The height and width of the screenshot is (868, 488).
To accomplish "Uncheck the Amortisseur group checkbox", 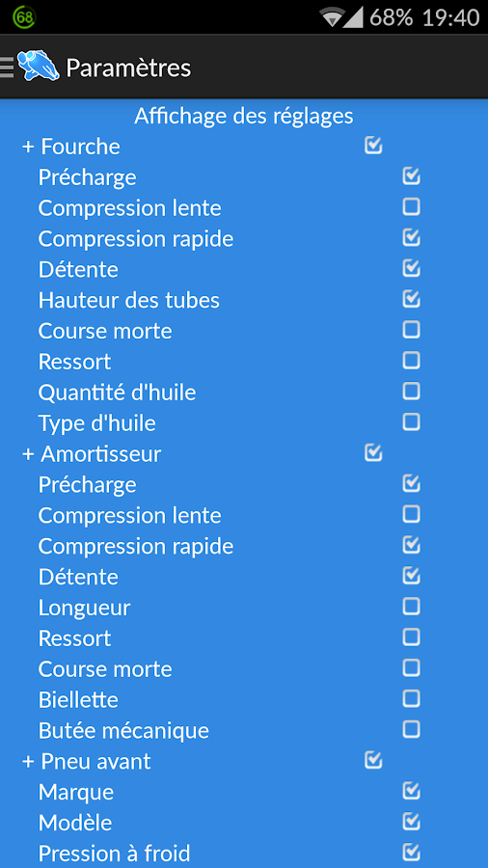I will 373,453.
